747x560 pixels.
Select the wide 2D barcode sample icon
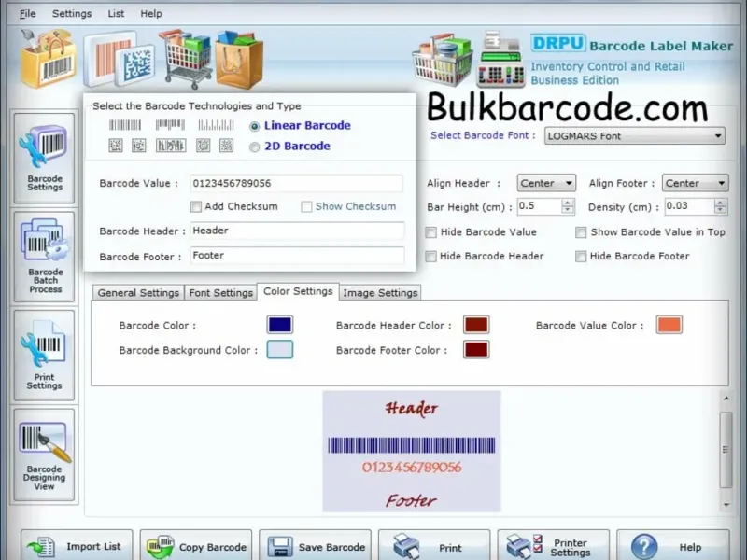pyautogui.click(x=171, y=146)
